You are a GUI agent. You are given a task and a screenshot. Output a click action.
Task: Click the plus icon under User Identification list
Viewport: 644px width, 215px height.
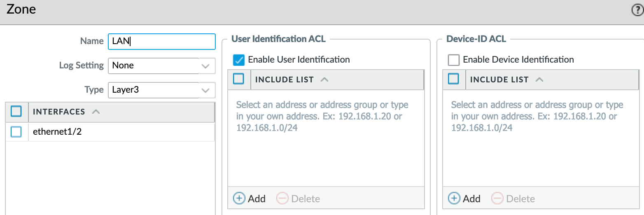pyautogui.click(x=239, y=199)
